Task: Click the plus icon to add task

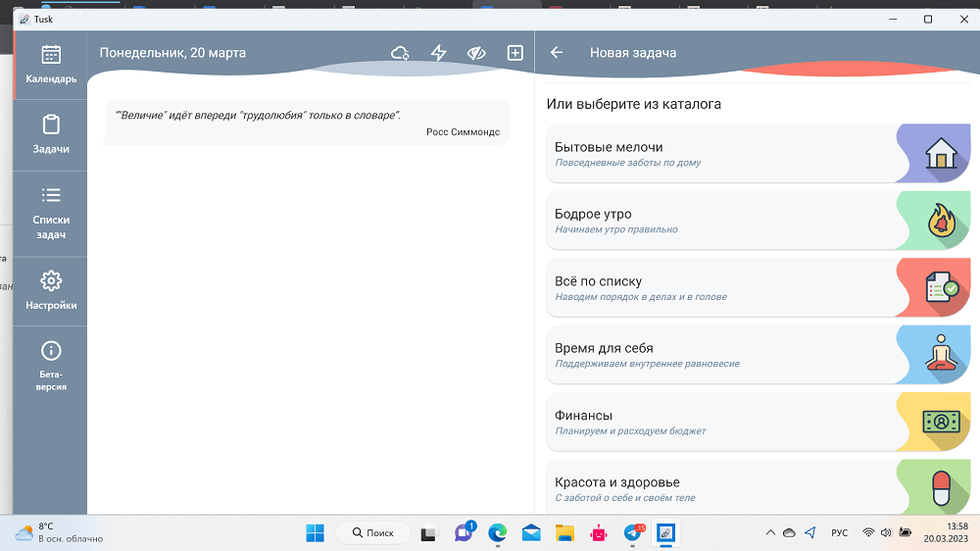Action: pyautogui.click(x=514, y=53)
